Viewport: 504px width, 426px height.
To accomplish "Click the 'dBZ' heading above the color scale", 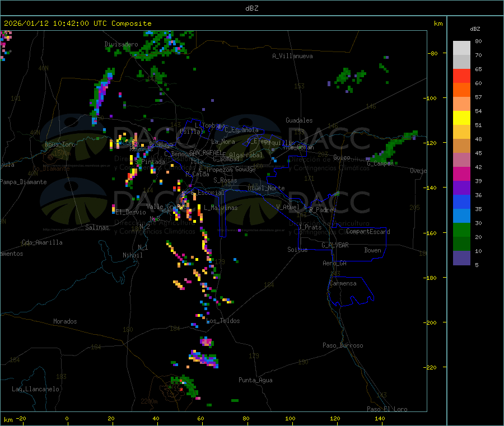I will coord(475,29).
